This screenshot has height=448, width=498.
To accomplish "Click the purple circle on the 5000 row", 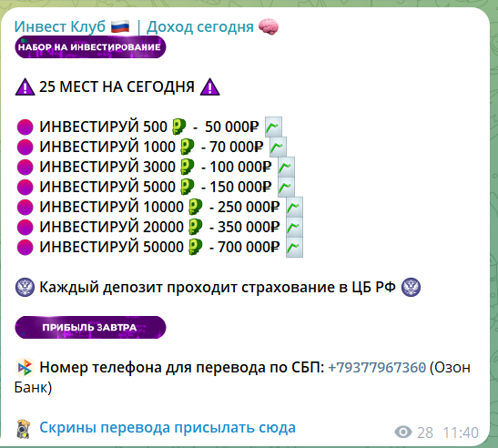I will [25, 187].
